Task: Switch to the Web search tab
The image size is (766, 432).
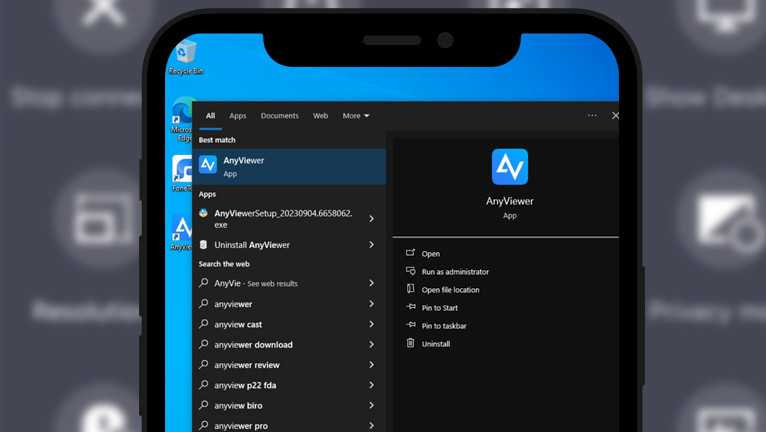Action: coord(320,116)
